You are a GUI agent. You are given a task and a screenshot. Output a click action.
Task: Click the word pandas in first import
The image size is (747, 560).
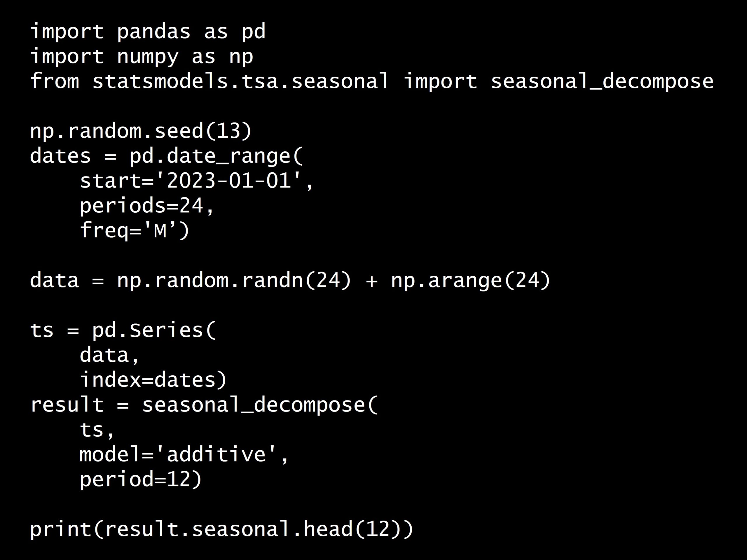[x=154, y=32]
